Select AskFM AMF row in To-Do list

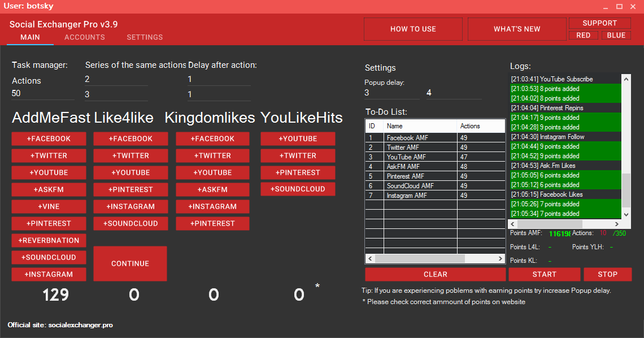(435, 166)
